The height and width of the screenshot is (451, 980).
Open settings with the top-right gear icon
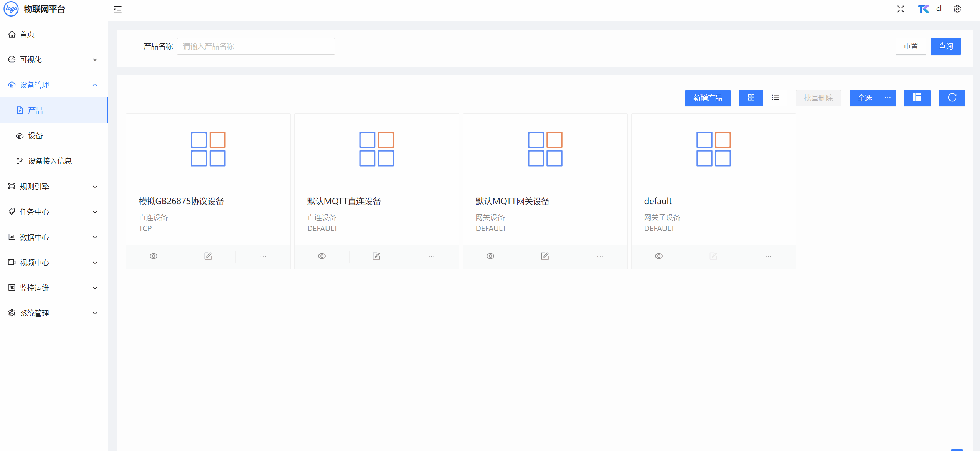pos(957,9)
